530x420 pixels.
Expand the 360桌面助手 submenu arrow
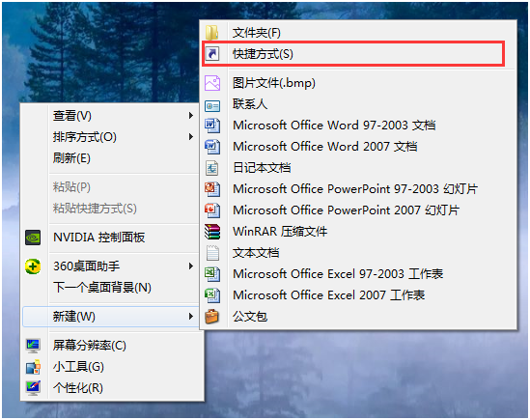click(191, 266)
